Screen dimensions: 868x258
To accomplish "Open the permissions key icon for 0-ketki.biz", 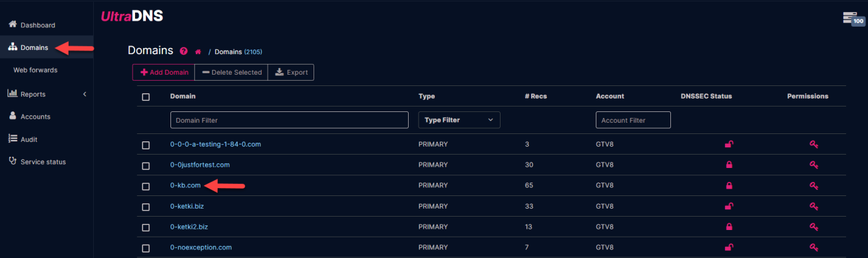I will (813, 206).
